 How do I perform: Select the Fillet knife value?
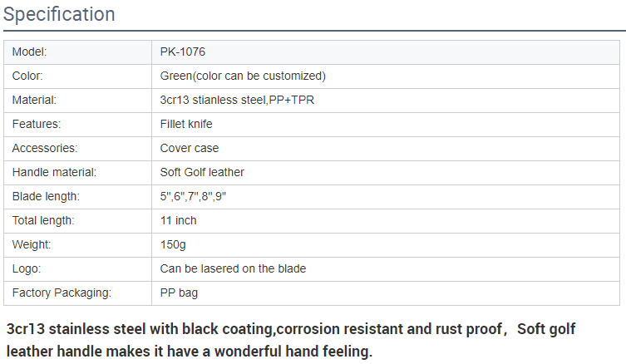coord(186,124)
